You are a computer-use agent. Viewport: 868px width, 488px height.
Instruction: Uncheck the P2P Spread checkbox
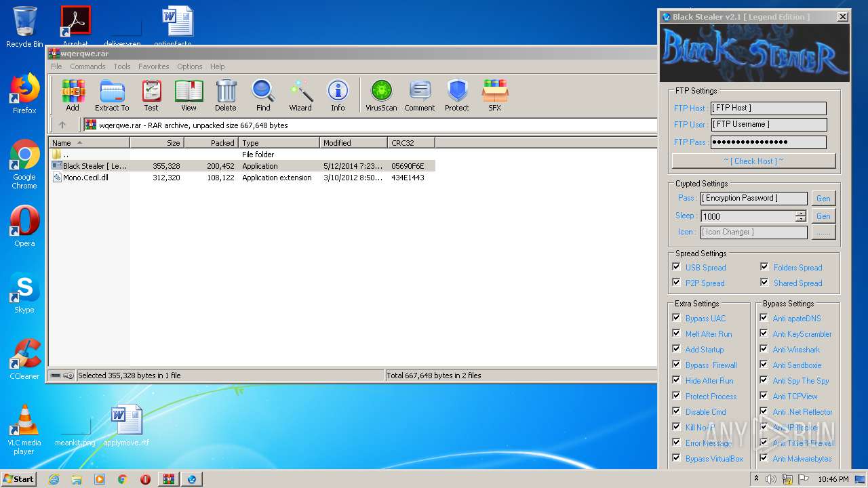coord(676,283)
